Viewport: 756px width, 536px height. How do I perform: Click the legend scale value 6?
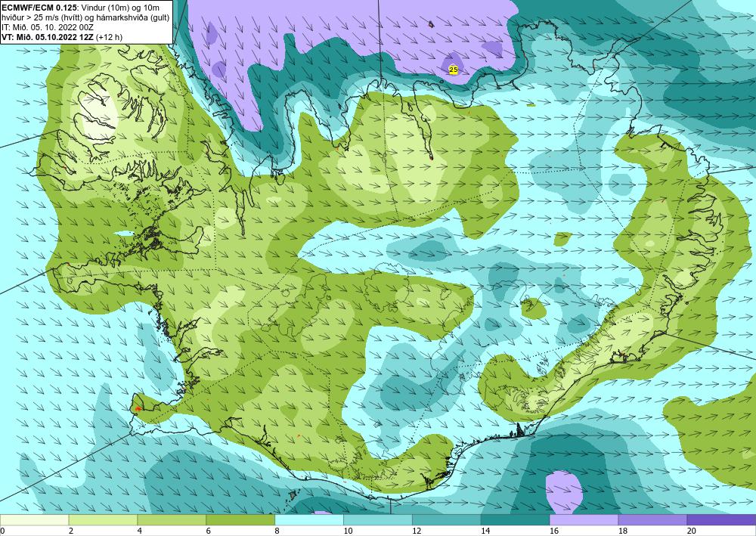pos(209,531)
